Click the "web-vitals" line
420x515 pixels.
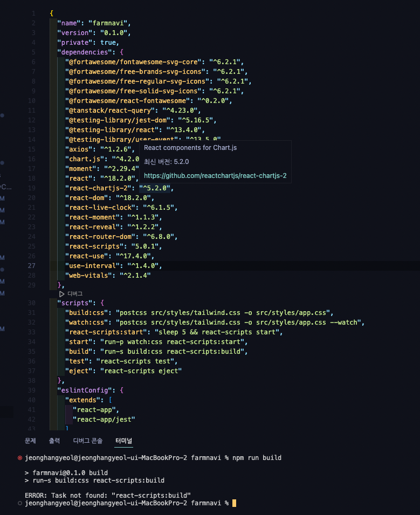(108, 276)
